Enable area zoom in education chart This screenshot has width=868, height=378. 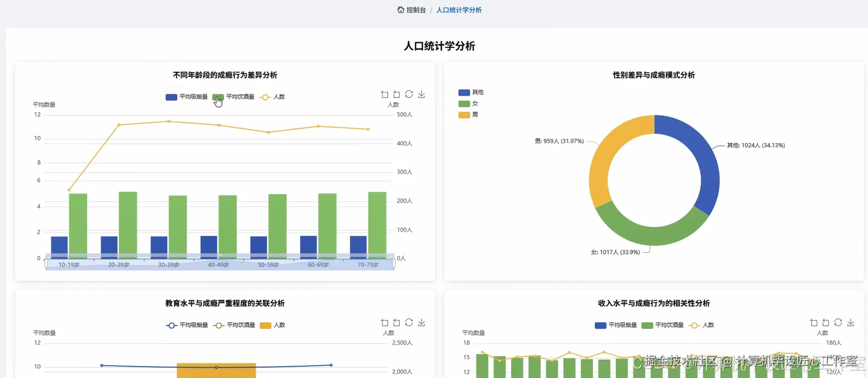[x=385, y=322]
